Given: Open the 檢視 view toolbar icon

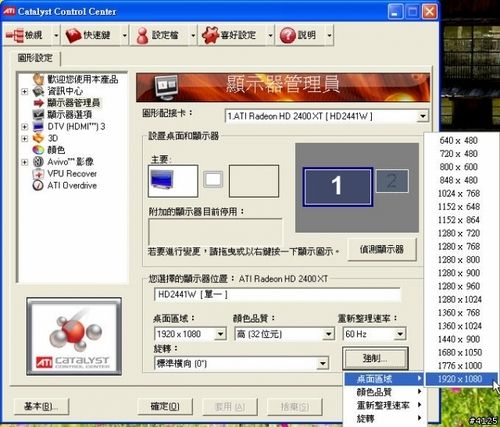Looking at the screenshot, I should pyautogui.click(x=15, y=35).
